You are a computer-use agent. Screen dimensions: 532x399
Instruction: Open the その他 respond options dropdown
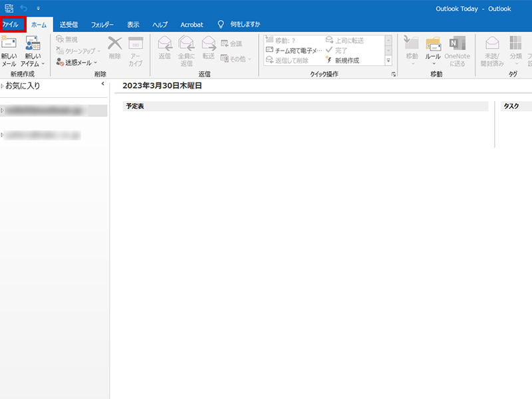pyautogui.click(x=236, y=59)
